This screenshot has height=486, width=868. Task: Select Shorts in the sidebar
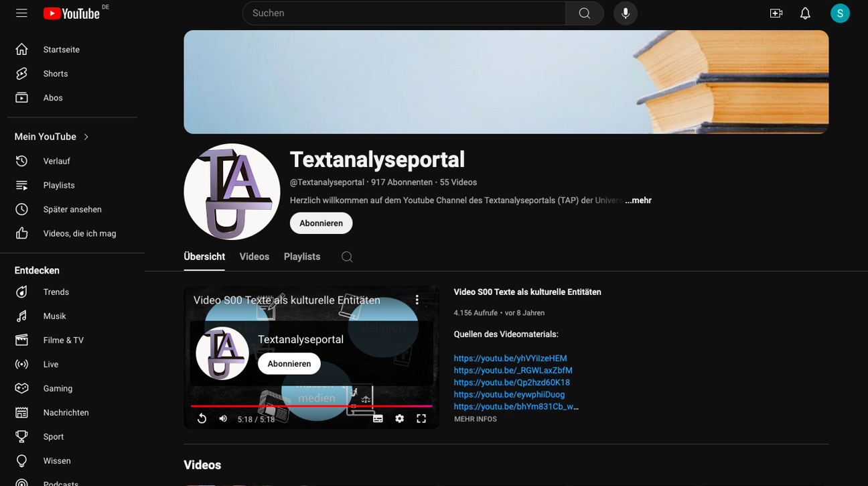click(x=55, y=73)
